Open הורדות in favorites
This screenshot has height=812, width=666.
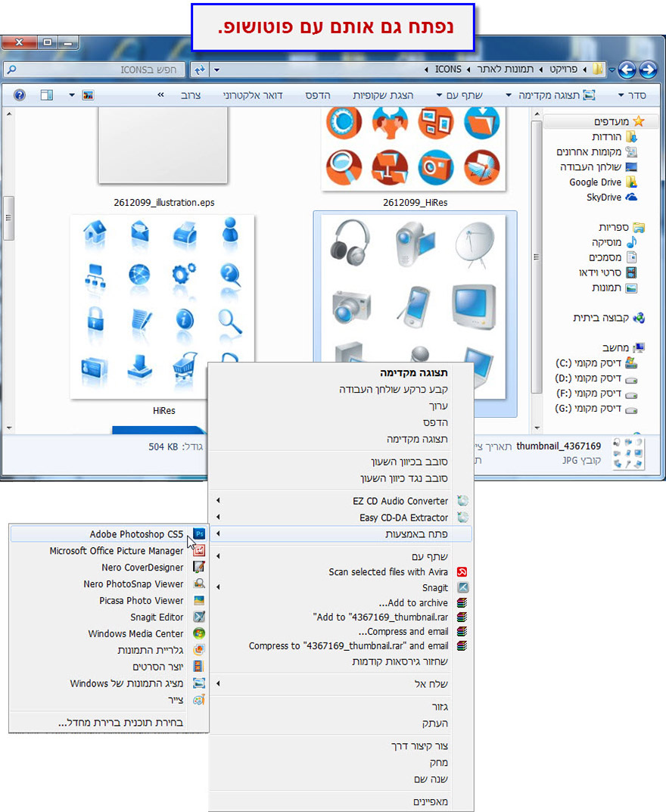click(x=615, y=137)
